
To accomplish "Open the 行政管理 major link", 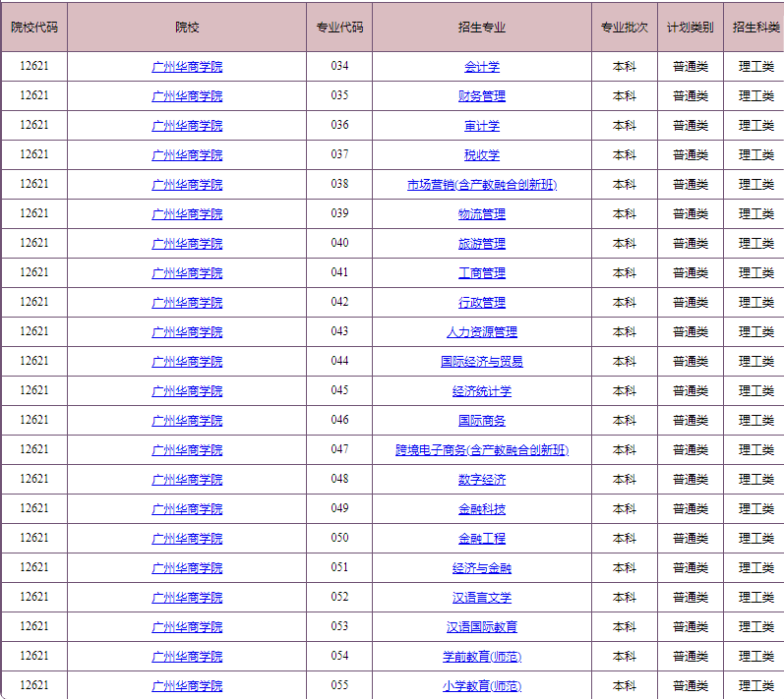I will coord(481,302).
